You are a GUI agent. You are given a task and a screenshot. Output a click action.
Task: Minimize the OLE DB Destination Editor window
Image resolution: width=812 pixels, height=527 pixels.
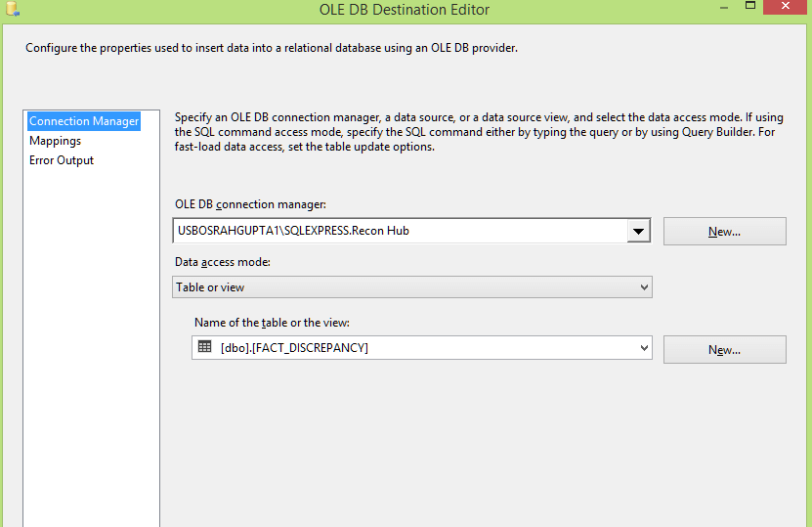pos(724,7)
